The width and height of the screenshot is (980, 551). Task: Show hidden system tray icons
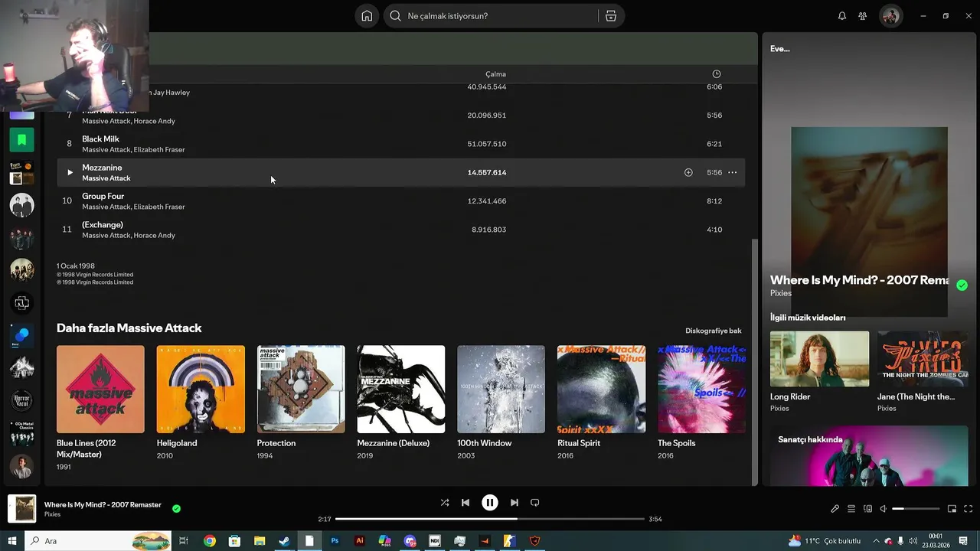tap(876, 541)
